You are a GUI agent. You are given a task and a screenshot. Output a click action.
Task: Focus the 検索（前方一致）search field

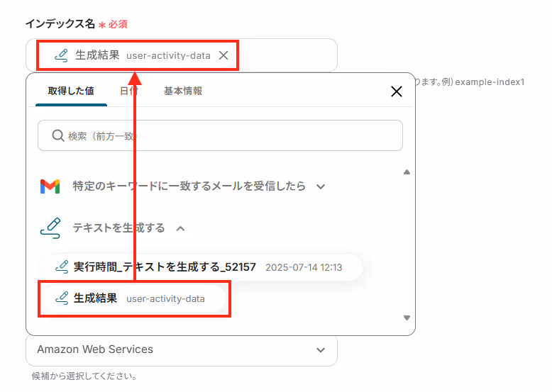click(x=221, y=135)
